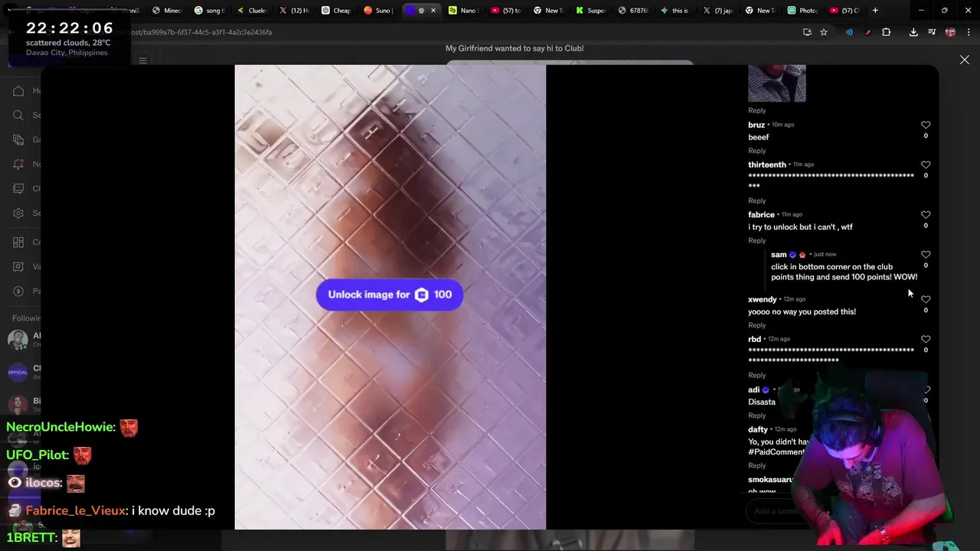Open rbd's profile name
Image resolution: width=980 pixels, height=551 pixels.
pos(754,339)
